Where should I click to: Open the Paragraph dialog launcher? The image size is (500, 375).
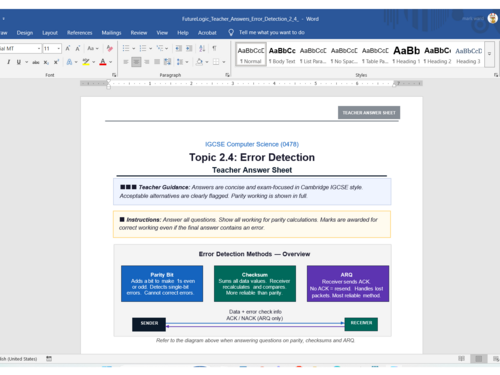click(x=228, y=75)
